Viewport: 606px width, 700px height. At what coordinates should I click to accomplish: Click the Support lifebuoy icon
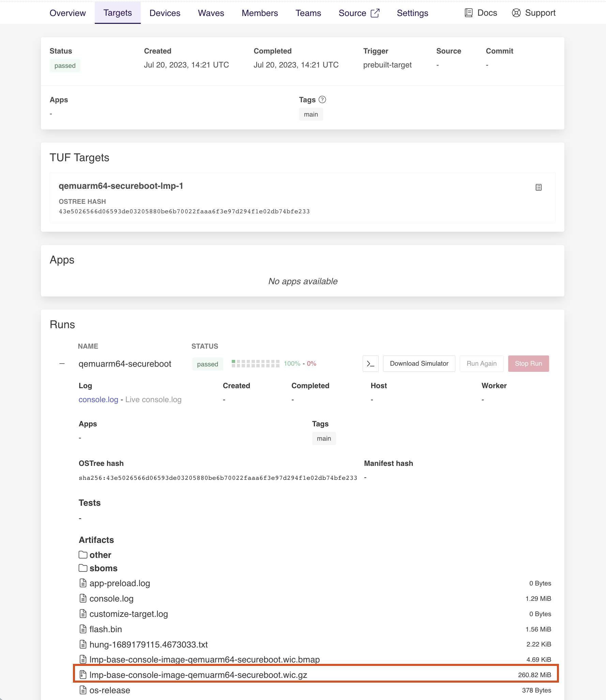tap(516, 13)
